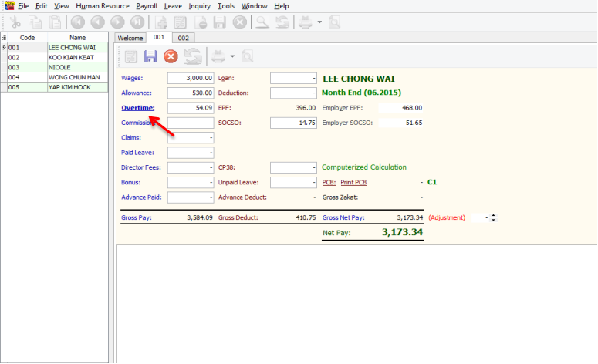This screenshot has height=364, width=598.
Task: Open the grid column chooser in employee list
Action: tap(5, 37)
